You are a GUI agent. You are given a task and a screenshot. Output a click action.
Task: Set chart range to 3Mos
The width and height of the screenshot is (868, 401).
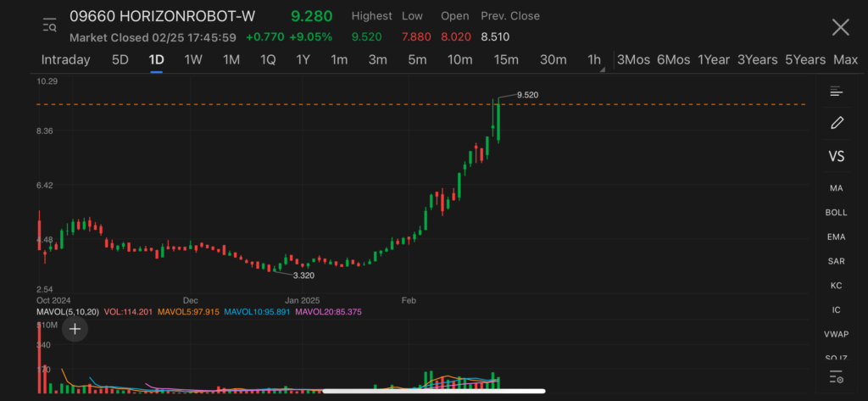633,60
